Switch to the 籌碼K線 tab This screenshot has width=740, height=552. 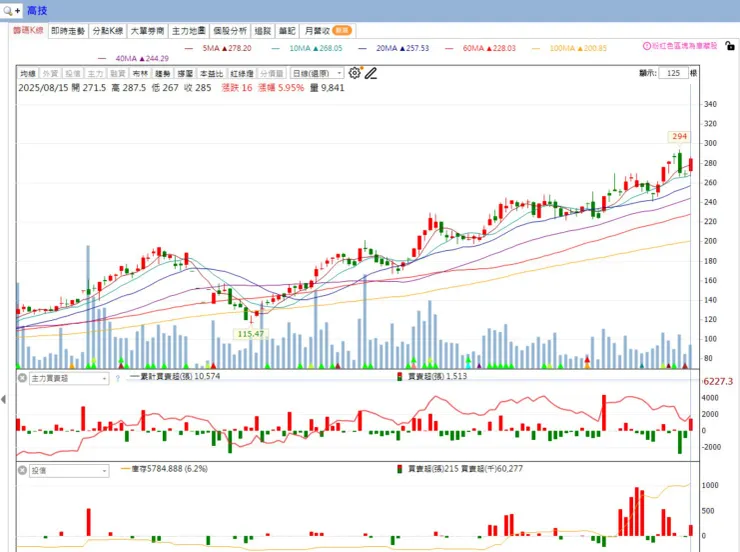(x=28, y=31)
